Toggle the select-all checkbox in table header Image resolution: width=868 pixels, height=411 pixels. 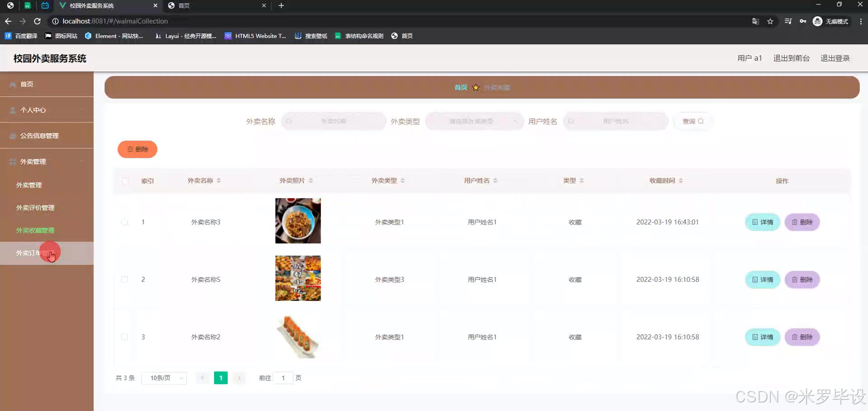pyautogui.click(x=124, y=181)
